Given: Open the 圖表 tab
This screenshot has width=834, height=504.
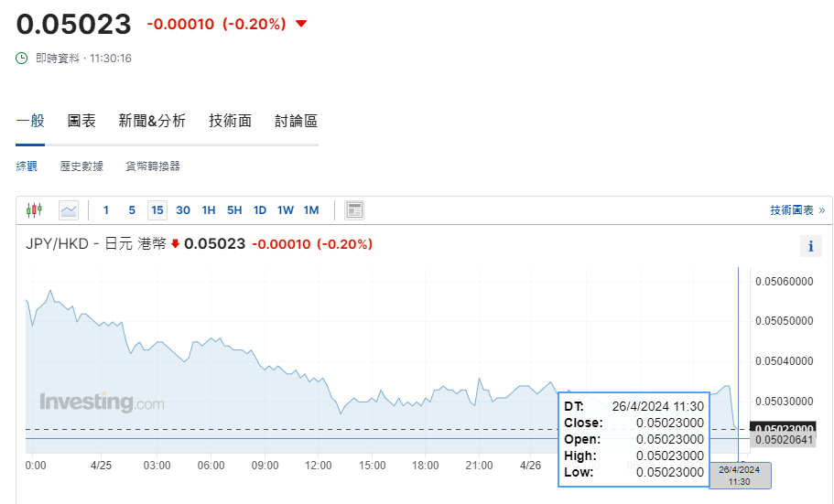Looking at the screenshot, I should 81,121.
